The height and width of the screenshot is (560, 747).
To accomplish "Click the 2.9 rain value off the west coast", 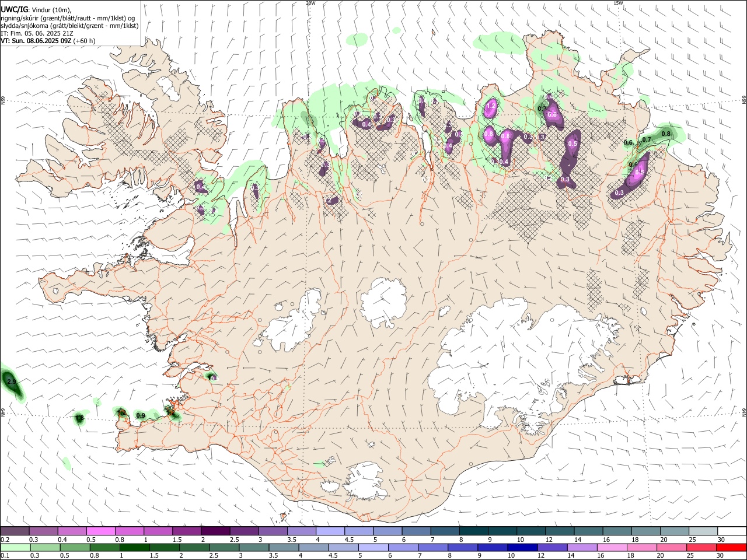I will [x=11, y=381].
